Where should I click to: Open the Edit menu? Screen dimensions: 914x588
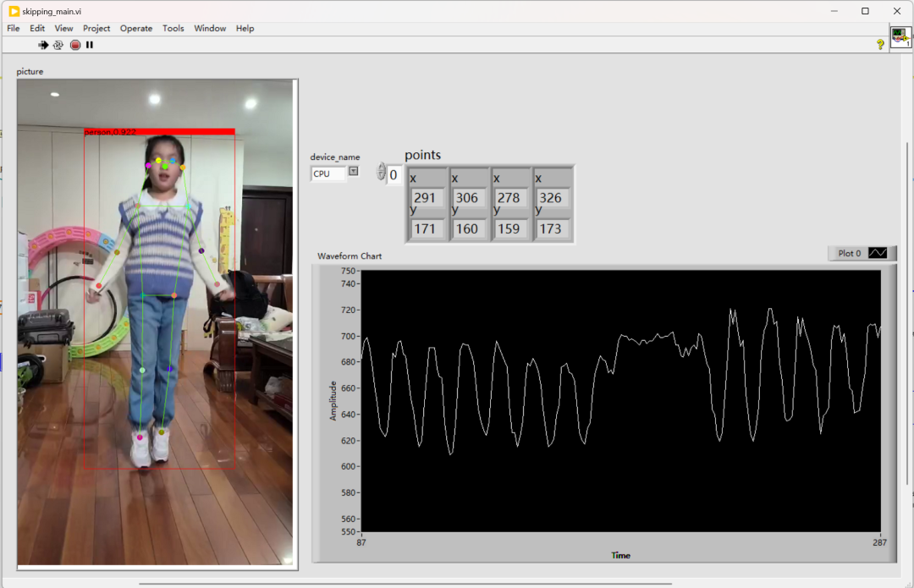pyautogui.click(x=37, y=28)
